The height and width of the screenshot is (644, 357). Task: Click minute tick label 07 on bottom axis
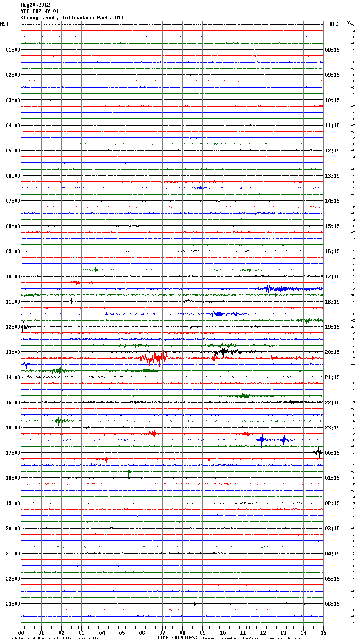pyautogui.click(x=162, y=633)
